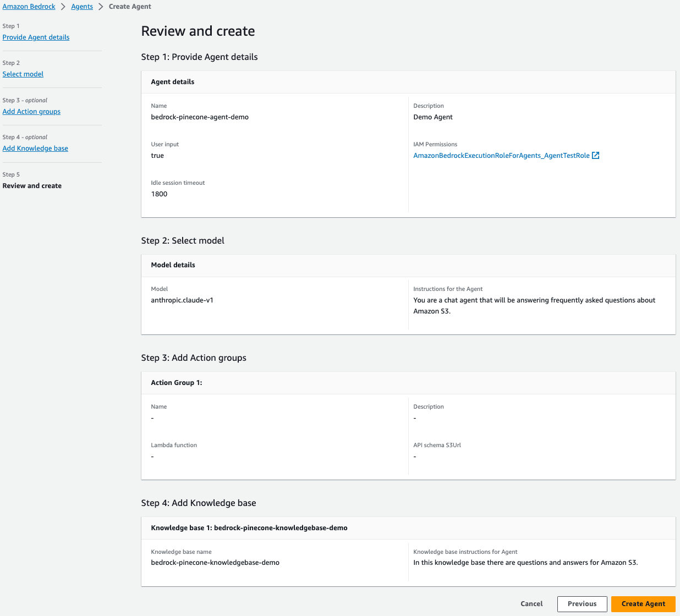Click the breadcrumb chevron after Agents
Viewport: 680px width, 616px height.
tap(101, 7)
